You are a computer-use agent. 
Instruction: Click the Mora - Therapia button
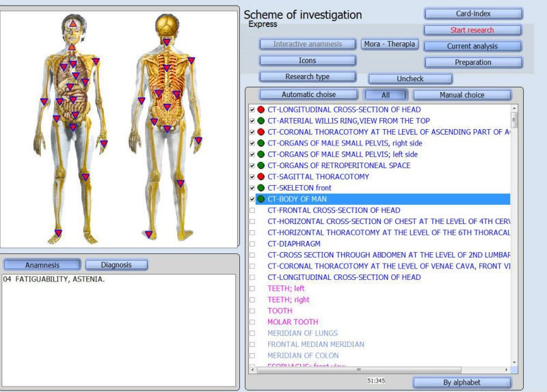(389, 44)
